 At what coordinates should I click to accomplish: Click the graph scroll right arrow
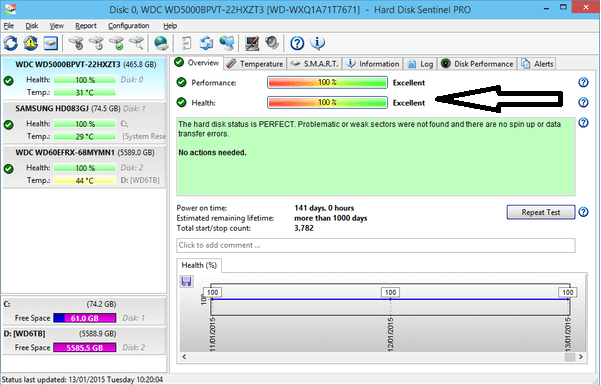point(581,357)
